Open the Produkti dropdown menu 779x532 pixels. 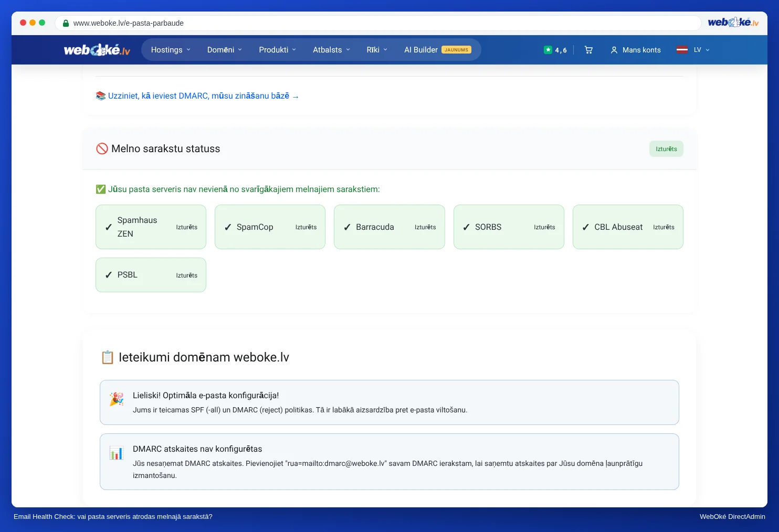[278, 50]
